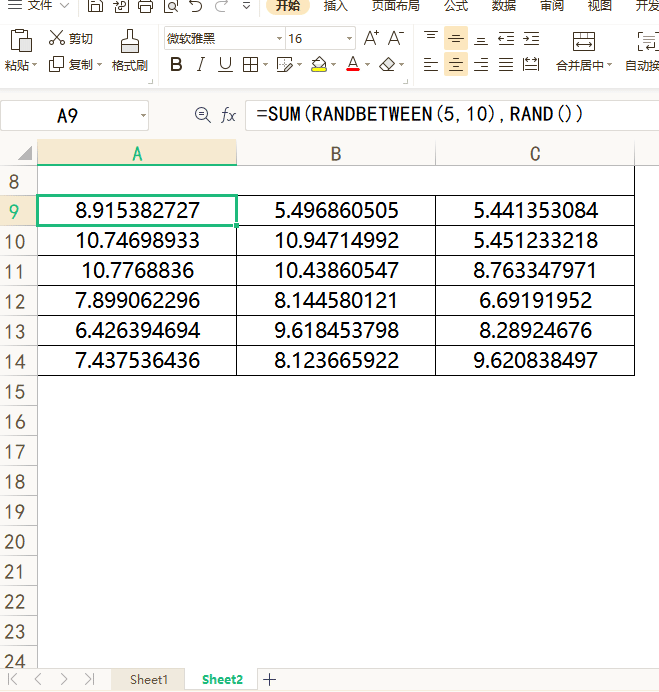Go to first sheet navigation arrow

(x=12, y=679)
